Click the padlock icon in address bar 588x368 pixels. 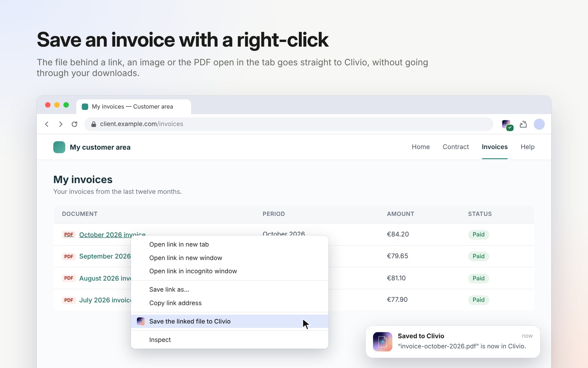94,124
